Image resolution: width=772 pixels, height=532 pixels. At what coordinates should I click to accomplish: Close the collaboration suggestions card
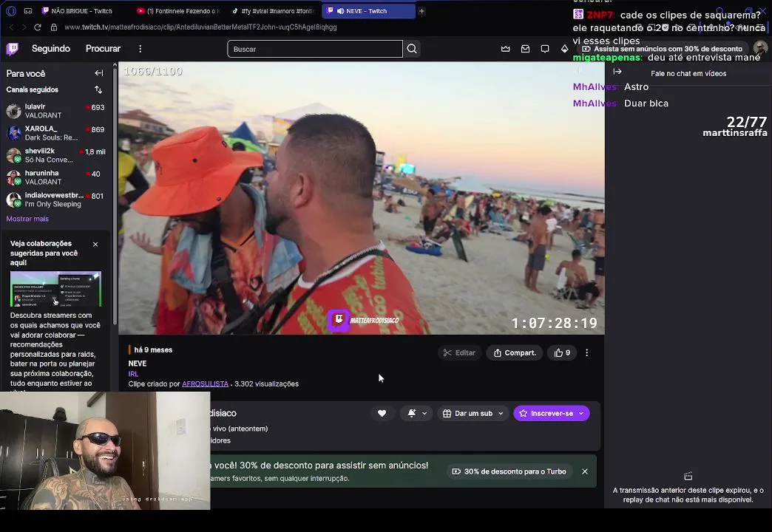pos(95,244)
